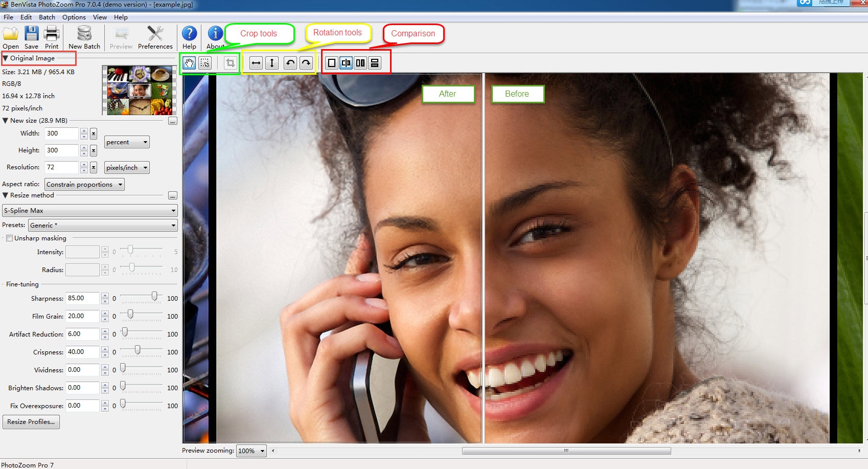Viewport: 868px width, 469px height.
Task: Select the Hand pan tool
Action: [x=189, y=62]
